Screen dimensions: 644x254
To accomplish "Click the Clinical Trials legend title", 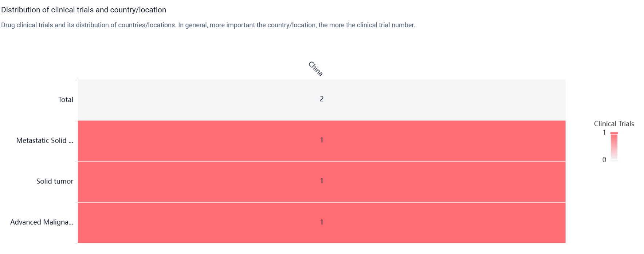I will click(614, 124).
